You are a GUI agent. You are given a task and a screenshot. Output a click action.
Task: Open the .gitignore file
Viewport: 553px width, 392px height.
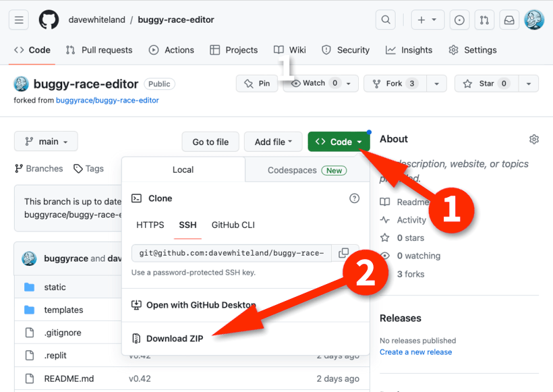(63, 333)
